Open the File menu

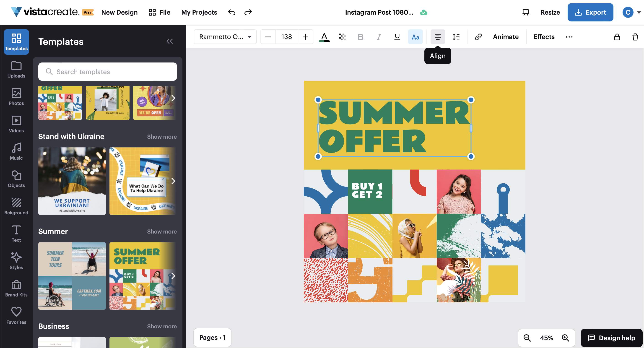(159, 12)
